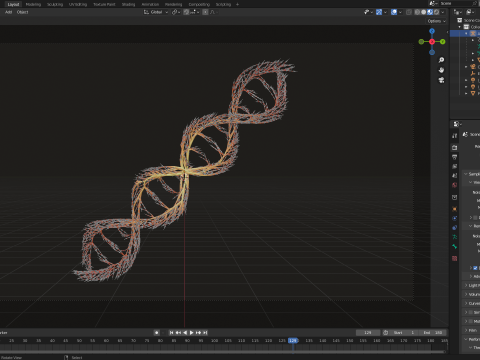Click the current frame field showing 129
480x360 pixels.
[x=368, y=333]
